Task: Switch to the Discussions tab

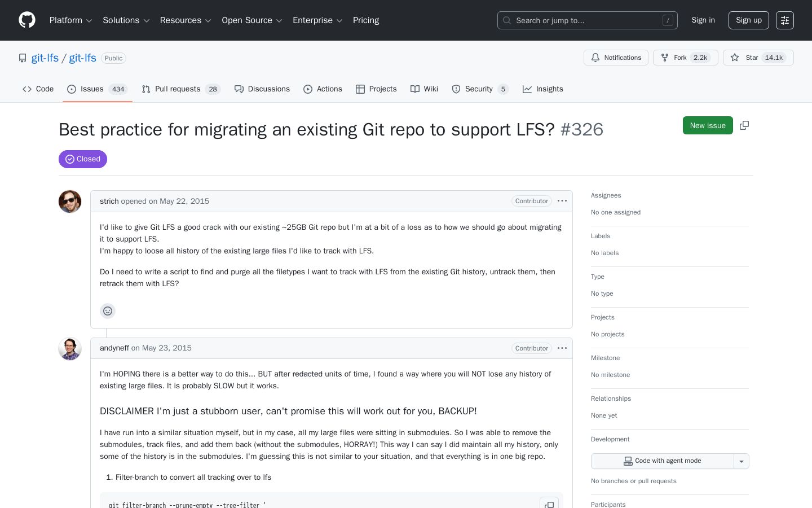Action: click(262, 89)
